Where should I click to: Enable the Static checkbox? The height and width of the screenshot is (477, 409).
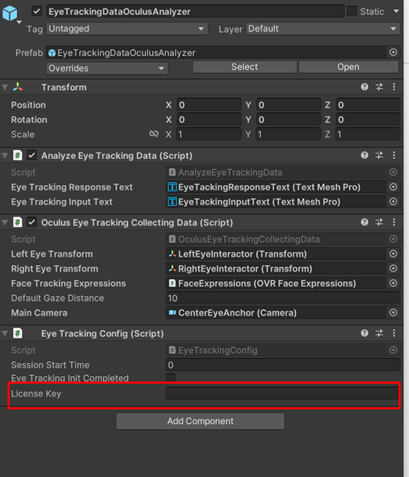click(x=352, y=11)
